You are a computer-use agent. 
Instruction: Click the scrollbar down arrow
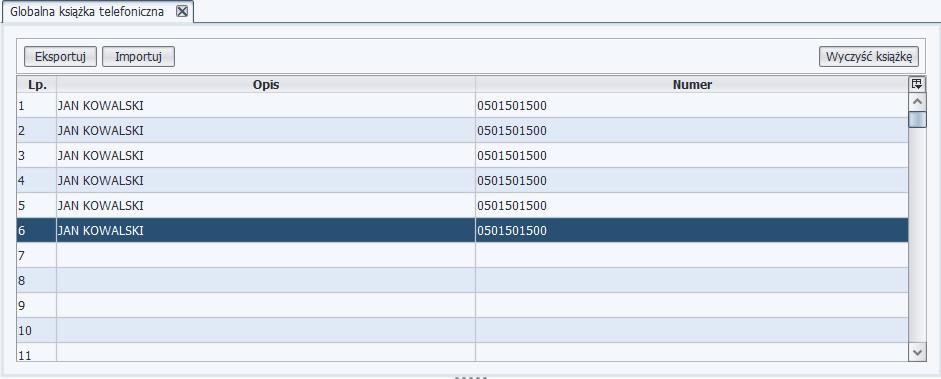tap(917, 353)
